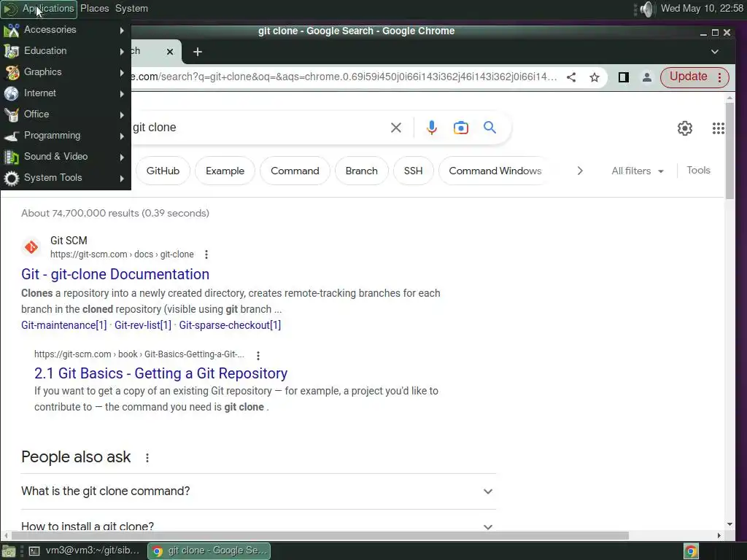Close the current Chrome tab

pos(169,52)
